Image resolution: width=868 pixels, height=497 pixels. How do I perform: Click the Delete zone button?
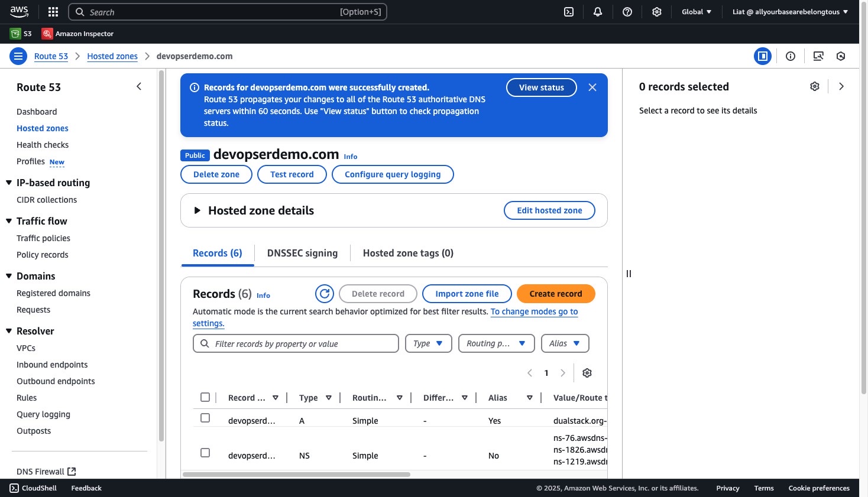point(216,174)
